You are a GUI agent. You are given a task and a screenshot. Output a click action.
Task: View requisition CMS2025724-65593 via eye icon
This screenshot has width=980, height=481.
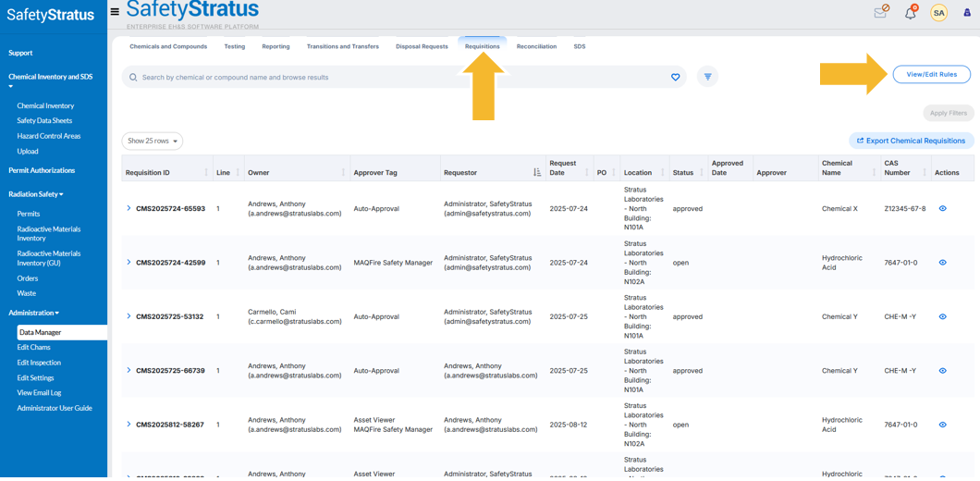(942, 208)
